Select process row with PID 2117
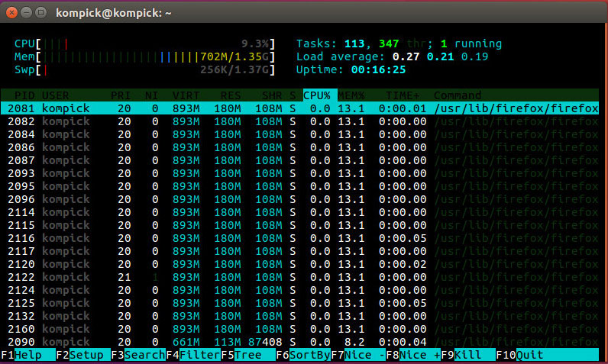Screen dimensions: 608x364 tap(299, 251)
